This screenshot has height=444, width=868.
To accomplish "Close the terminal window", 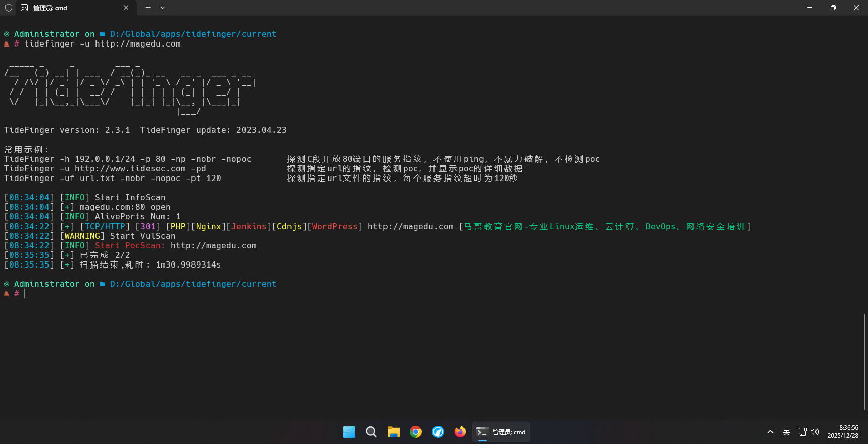I will (856, 8).
